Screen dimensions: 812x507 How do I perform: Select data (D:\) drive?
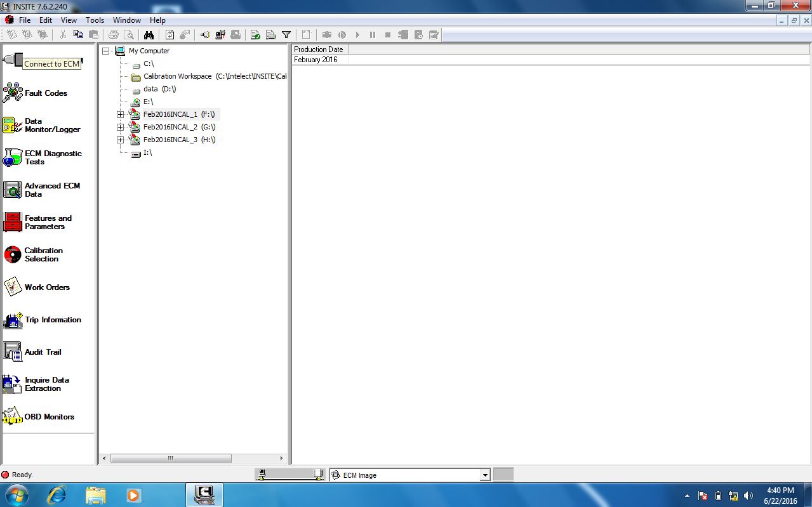[x=159, y=89]
